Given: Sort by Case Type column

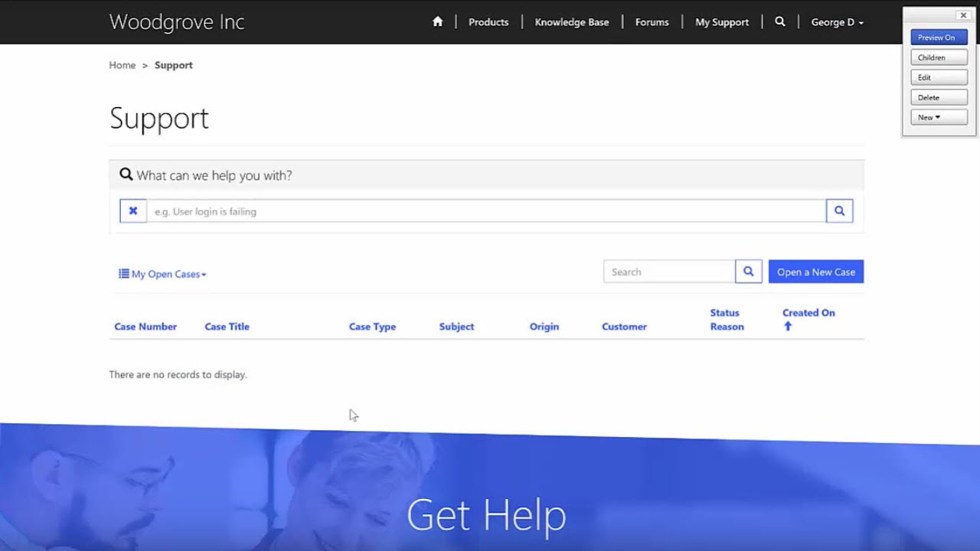Looking at the screenshot, I should (x=372, y=327).
